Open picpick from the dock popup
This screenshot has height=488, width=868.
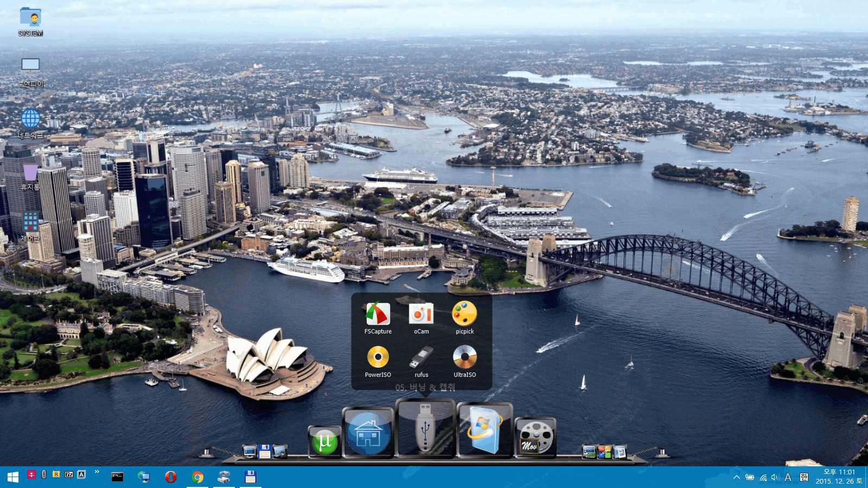[x=465, y=318]
